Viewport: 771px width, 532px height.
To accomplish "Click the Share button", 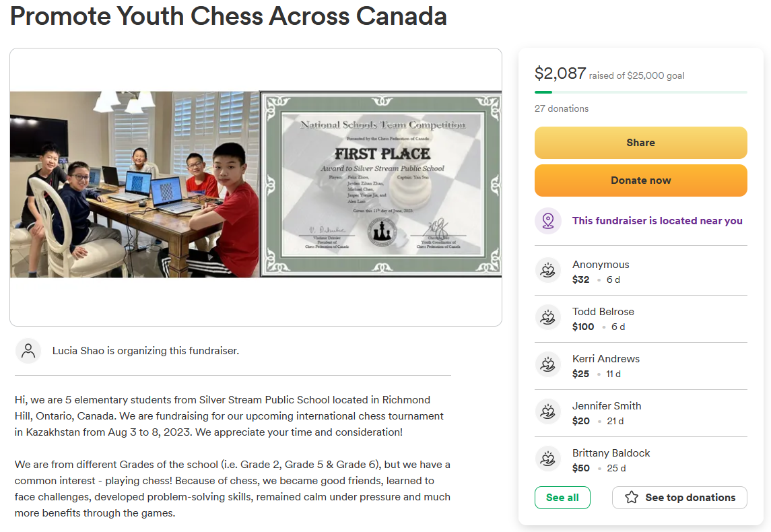I will [640, 143].
